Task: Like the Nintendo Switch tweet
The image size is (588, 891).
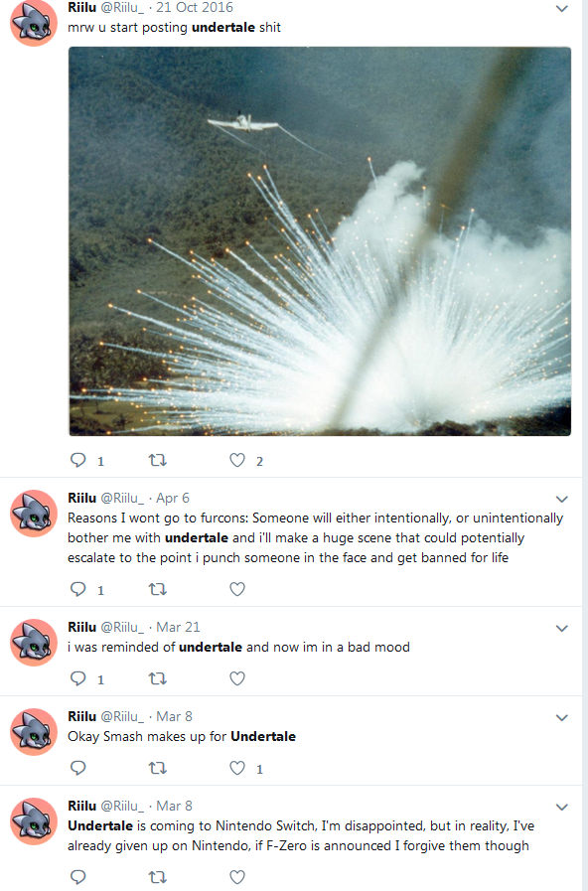Action: 237,876
